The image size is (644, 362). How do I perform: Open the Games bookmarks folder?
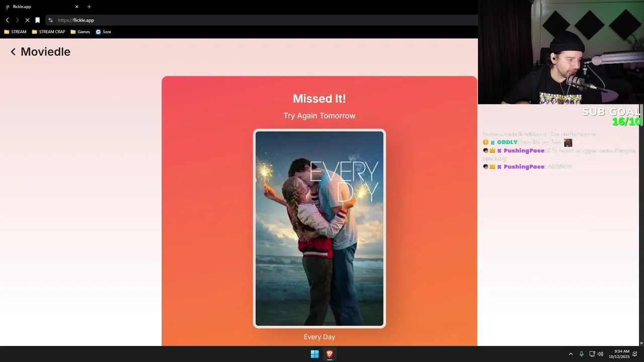80,32
